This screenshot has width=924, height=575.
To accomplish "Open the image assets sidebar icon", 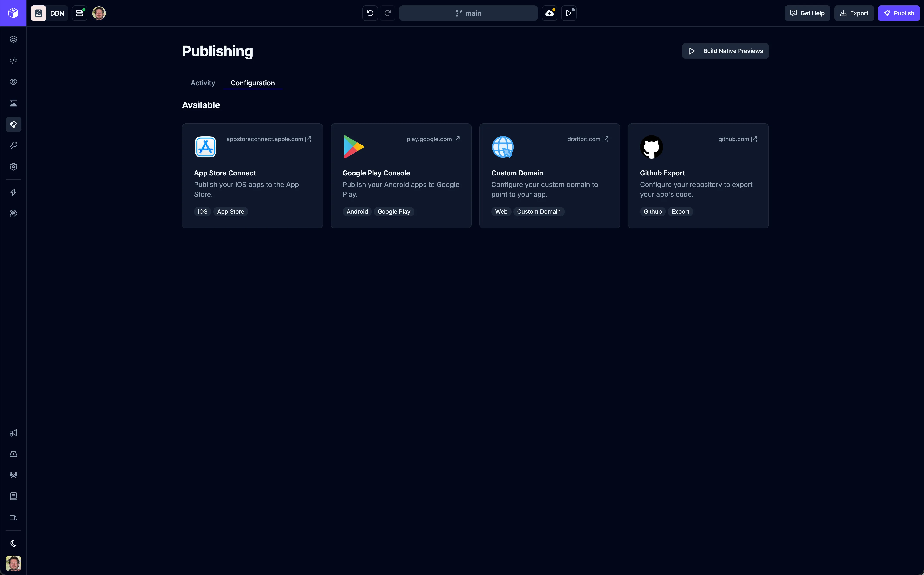I will click(x=13, y=103).
